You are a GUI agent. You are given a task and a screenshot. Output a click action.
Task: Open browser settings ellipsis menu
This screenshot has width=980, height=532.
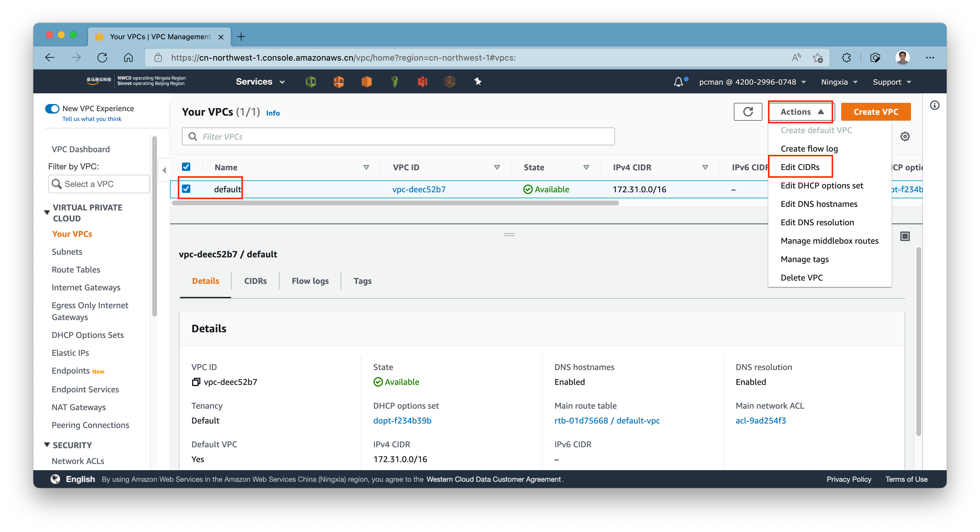click(x=930, y=58)
